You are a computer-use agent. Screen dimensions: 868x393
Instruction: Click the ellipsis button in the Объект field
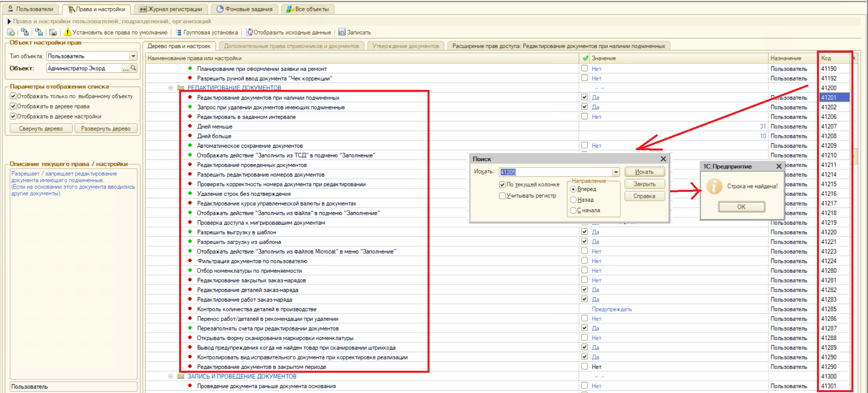pos(126,68)
